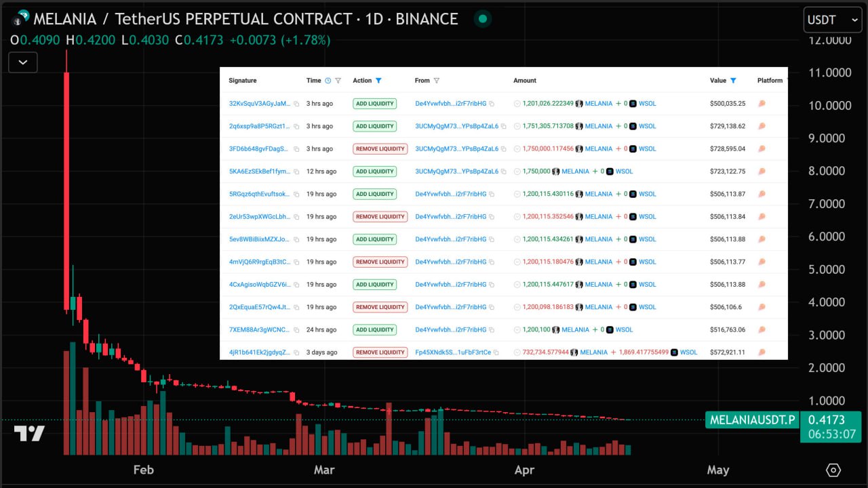
Task: Copy signature 4jR1b641Ek2jgdyqZ
Action: [296, 352]
